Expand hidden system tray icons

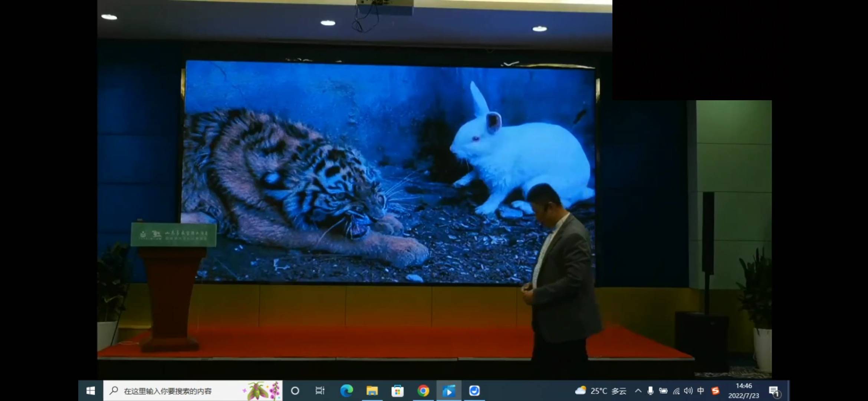tap(638, 391)
